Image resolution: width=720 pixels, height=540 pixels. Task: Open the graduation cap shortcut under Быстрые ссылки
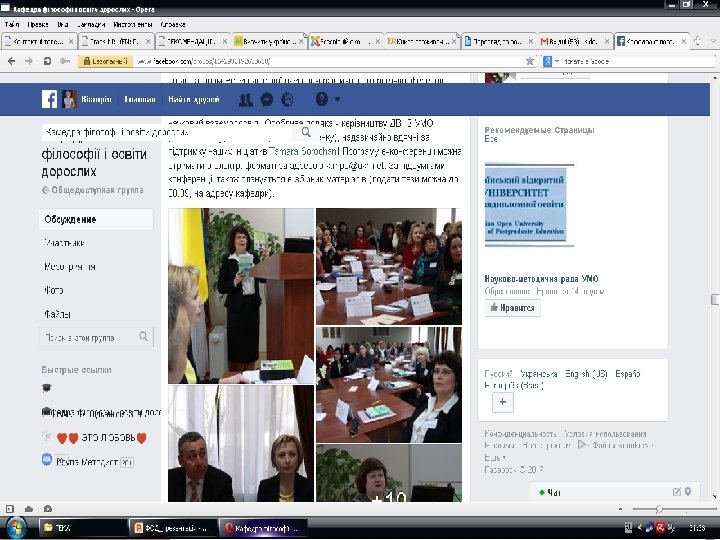pyautogui.click(x=46, y=388)
